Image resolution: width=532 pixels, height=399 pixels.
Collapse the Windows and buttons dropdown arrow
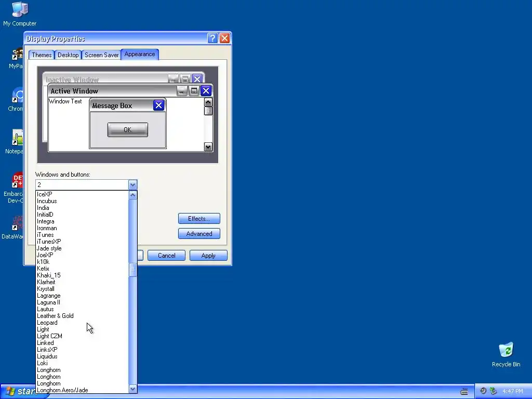pos(132,184)
